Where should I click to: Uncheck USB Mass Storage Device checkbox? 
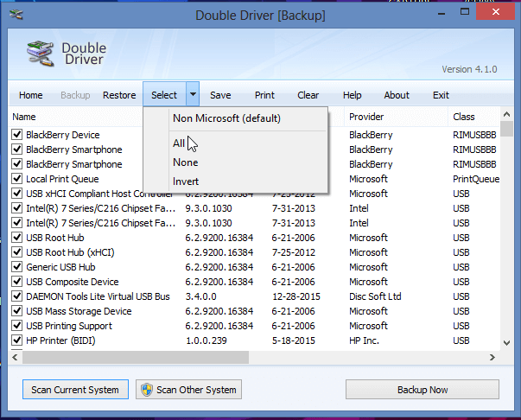click(x=16, y=311)
